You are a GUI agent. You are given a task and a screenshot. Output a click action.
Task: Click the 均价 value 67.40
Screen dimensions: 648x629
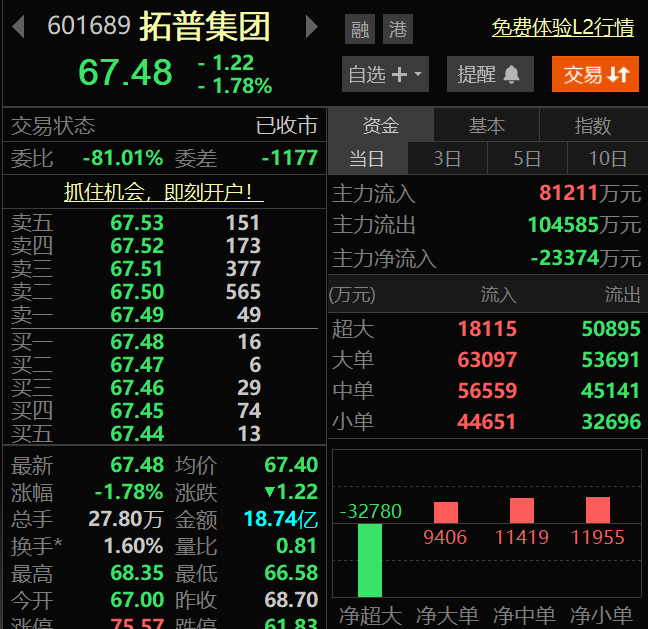point(291,465)
